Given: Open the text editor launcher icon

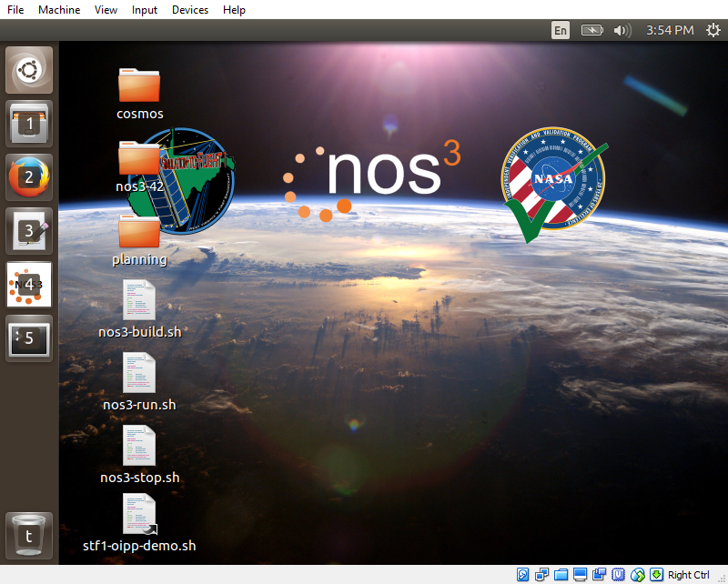Looking at the screenshot, I should tap(29, 231).
